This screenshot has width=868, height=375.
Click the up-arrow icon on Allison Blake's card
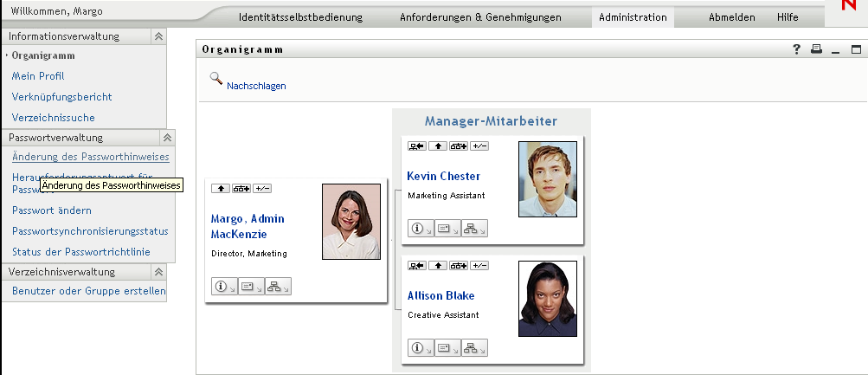[x=438, y=266]
